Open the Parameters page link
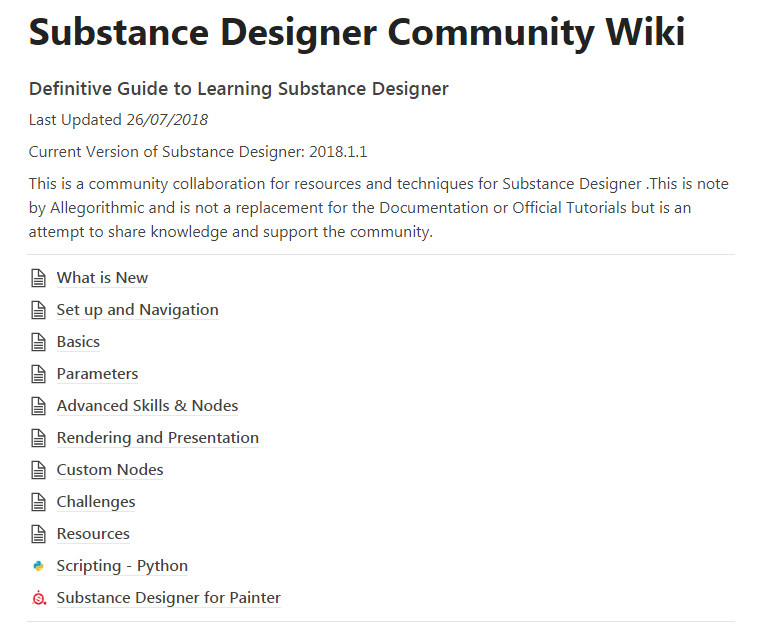This screenshot has height=627, width=784. click(97, 374)
